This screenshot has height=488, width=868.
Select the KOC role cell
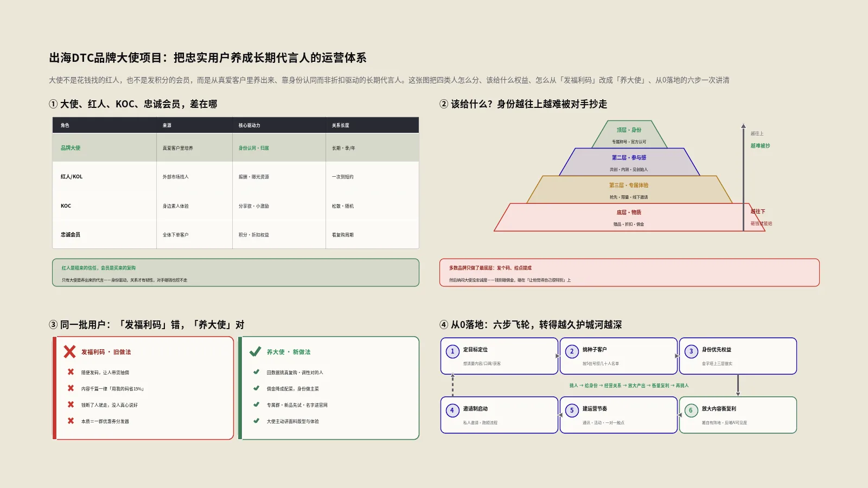(x=105, y=206)
